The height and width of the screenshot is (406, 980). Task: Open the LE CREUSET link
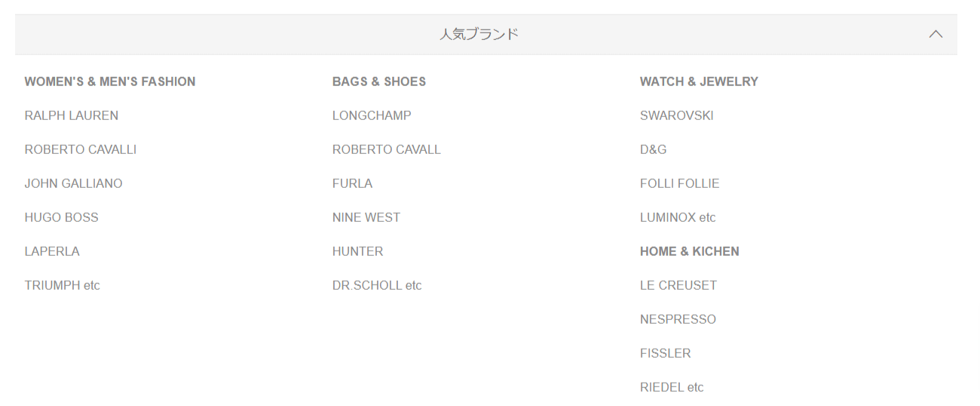[x=678, y=285]
